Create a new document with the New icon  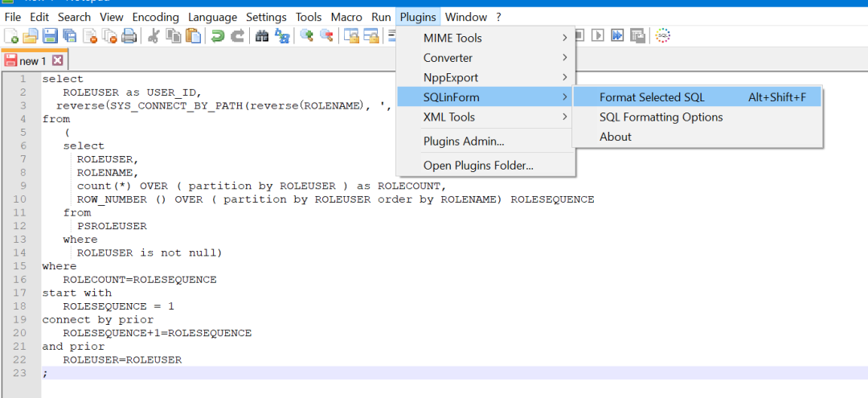click(11, 36)
